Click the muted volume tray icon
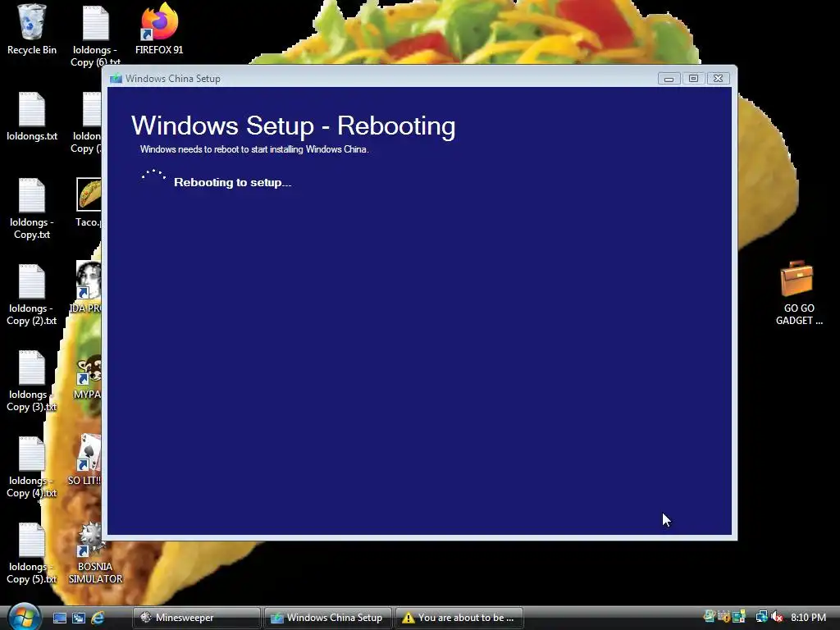 777,617
